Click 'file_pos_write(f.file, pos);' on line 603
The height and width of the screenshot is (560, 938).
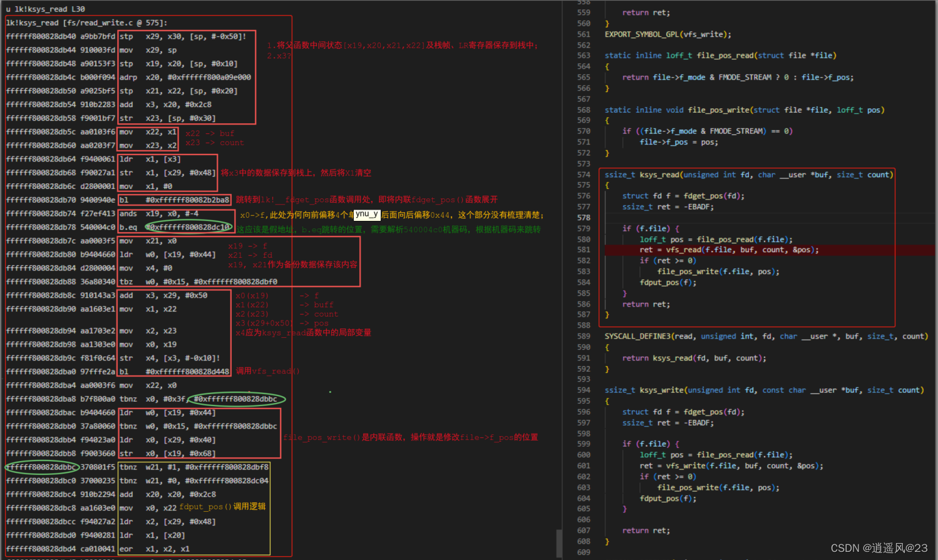pos(718,488)
